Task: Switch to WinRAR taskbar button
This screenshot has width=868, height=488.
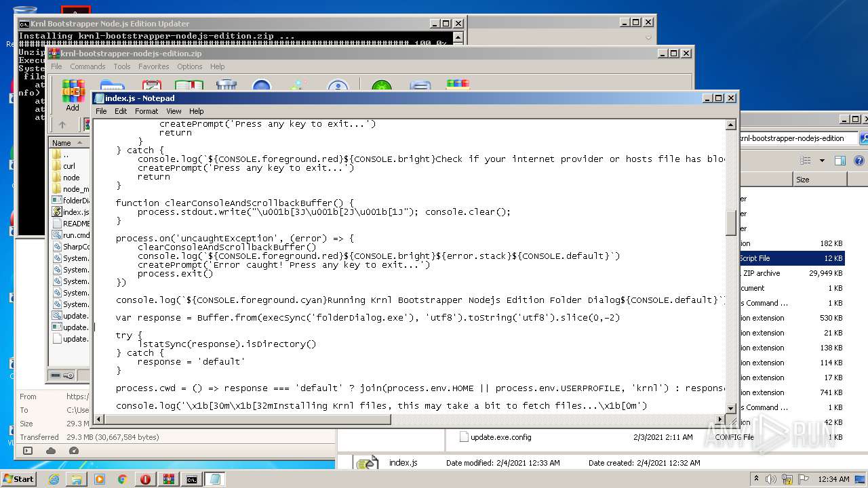Action: point(169,479)
